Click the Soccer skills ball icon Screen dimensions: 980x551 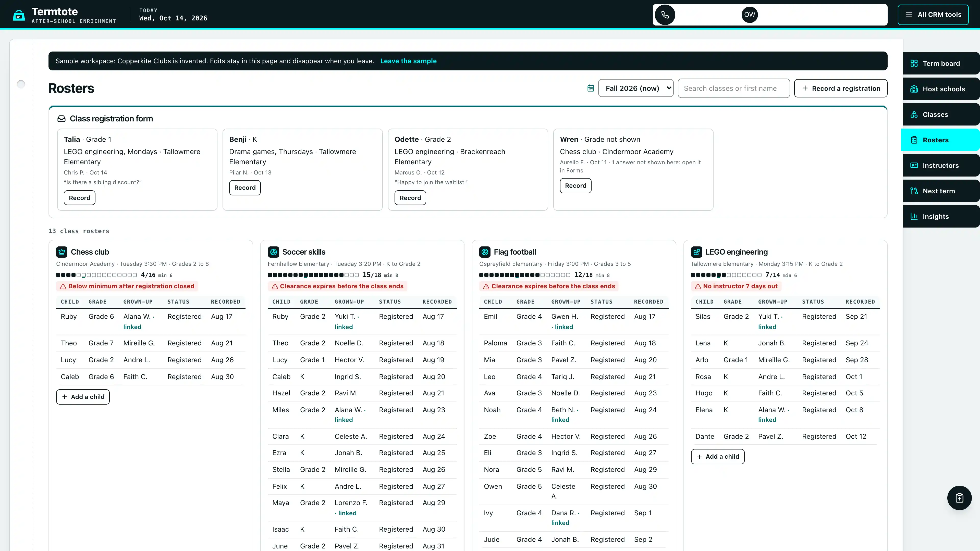click(x=273, y=252)
